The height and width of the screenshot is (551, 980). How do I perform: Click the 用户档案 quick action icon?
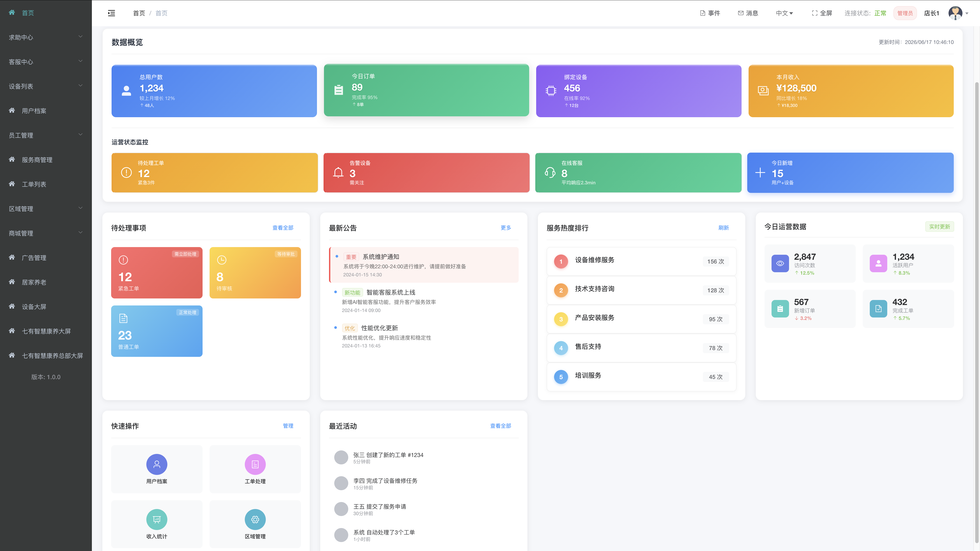[157, 464]
